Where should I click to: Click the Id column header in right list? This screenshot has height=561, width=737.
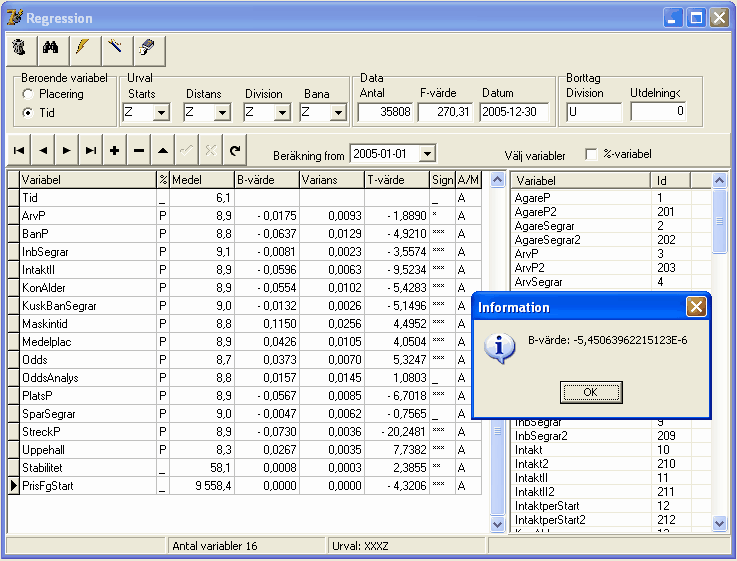tap(671, 181)
